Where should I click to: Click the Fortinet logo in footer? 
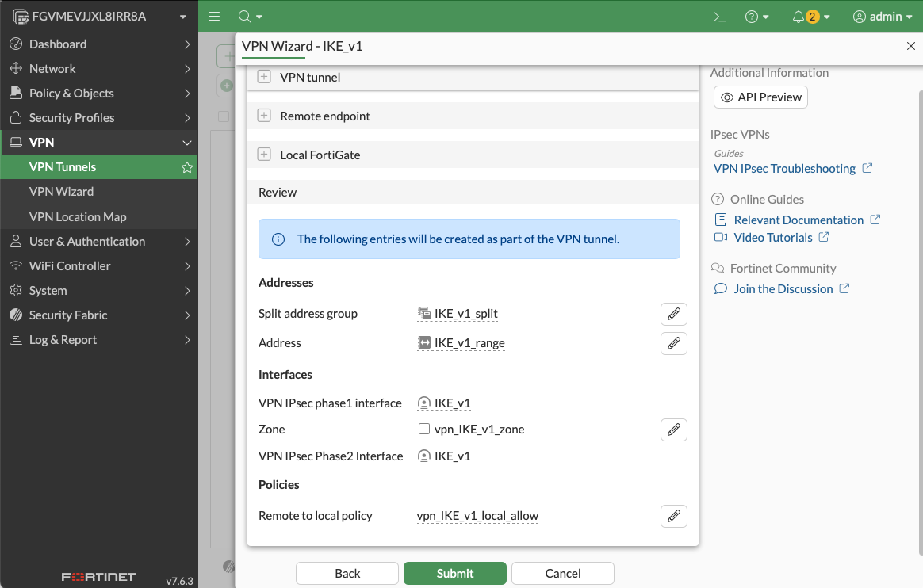[x=99, y=577]
